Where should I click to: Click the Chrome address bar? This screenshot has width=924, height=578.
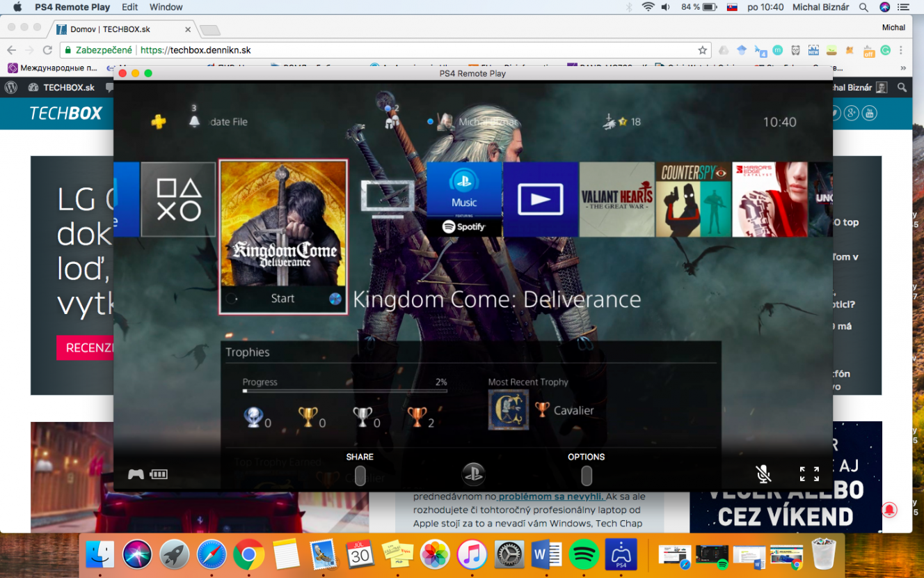pos(385,50)
